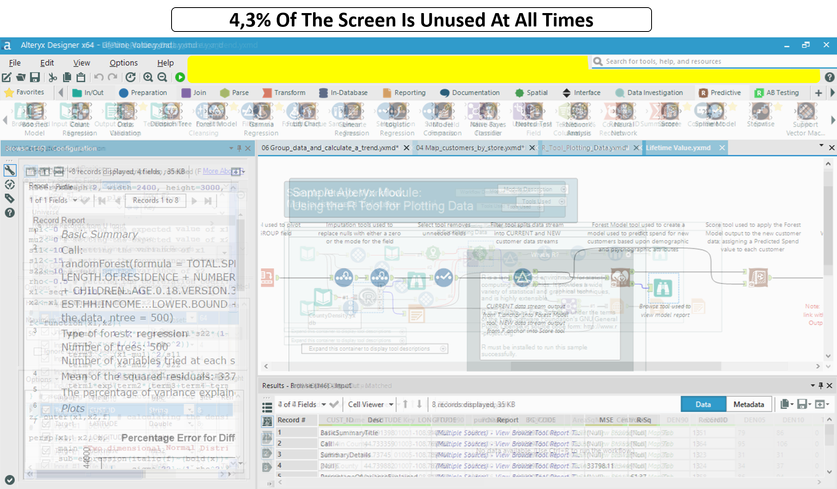Pick the Logistic Regression tool
This screenshot has height=489, width=837.
[x=397, y=119]
